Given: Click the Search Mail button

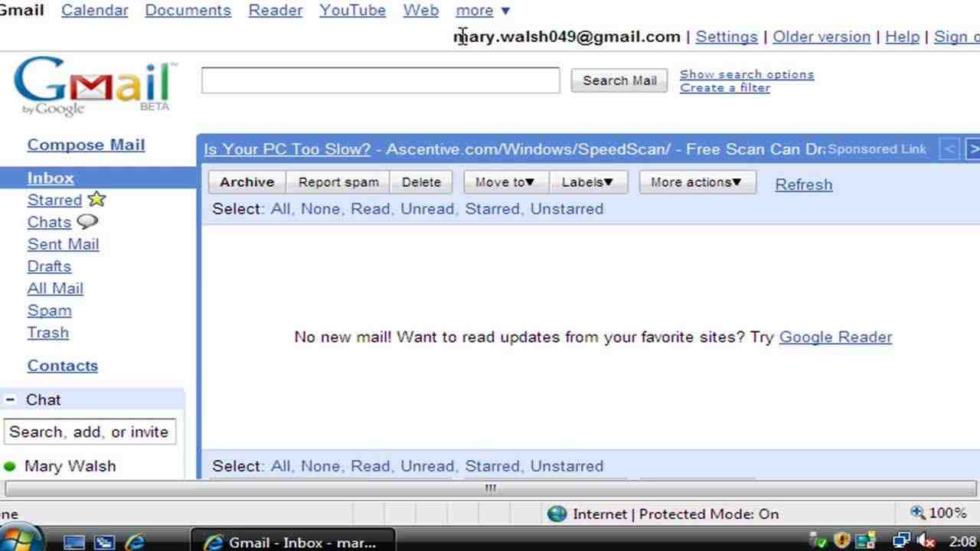Looking at the screenshot, I should [x=619, y=80].
